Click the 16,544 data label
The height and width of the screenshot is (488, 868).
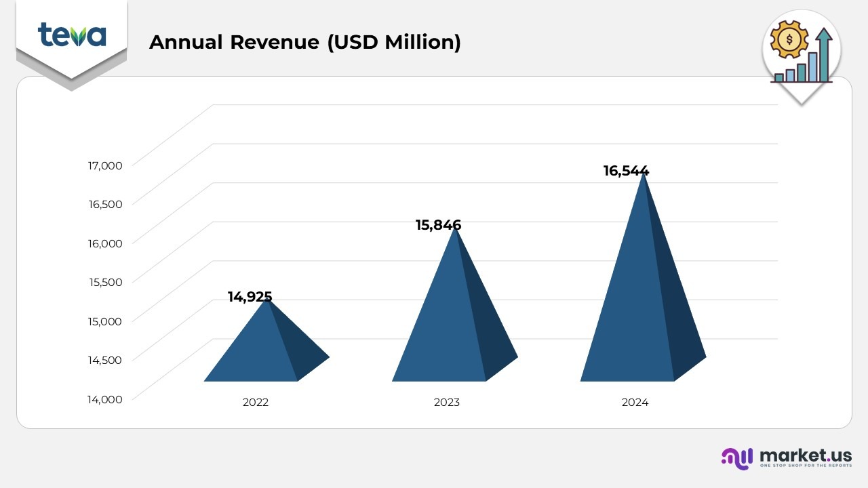pos(626,171)
